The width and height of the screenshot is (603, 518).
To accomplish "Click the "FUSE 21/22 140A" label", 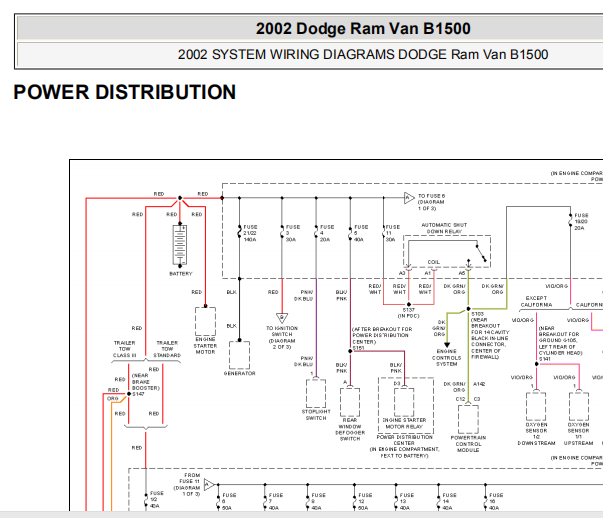I will (x=250, y=233).
